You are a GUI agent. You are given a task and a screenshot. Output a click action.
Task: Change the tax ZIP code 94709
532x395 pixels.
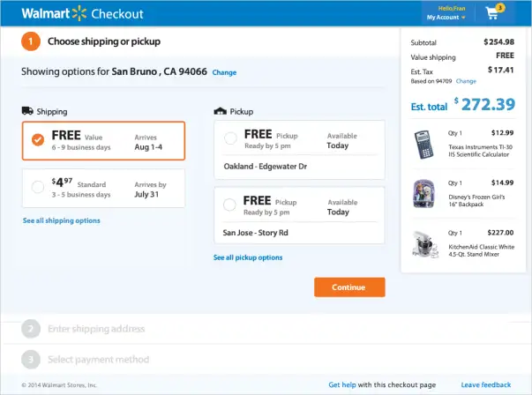[466, 81]
